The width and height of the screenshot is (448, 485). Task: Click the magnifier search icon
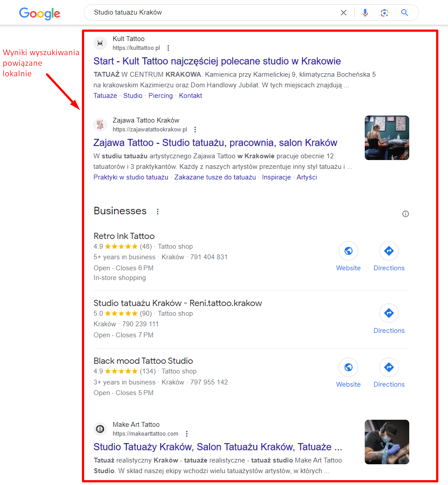click(404, 13)
